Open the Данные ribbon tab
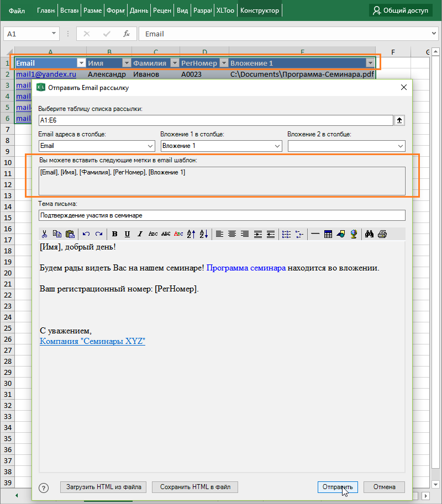The height and width of the screenshot is (504, 442). (139, 10)
